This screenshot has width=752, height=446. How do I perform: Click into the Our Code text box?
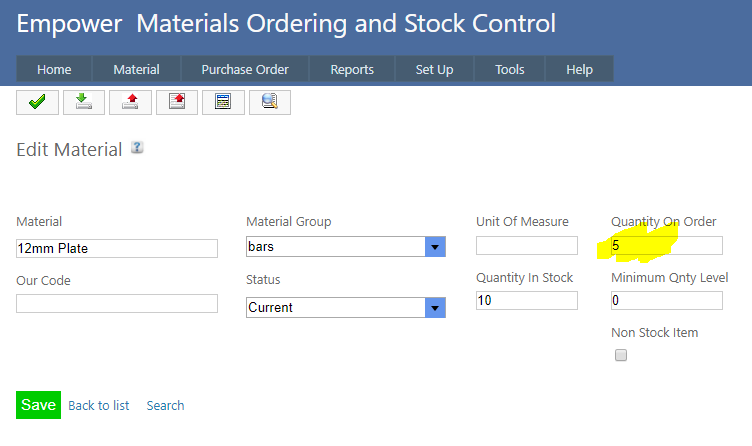pyautogui.click(x=117, y=304)
